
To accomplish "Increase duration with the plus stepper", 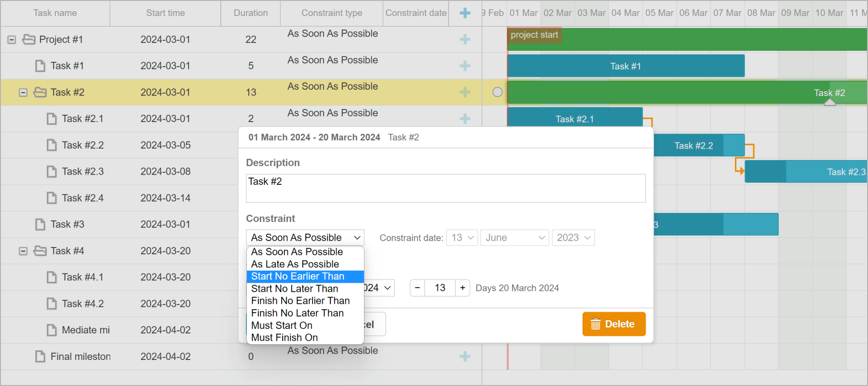I will click(462, 288).
